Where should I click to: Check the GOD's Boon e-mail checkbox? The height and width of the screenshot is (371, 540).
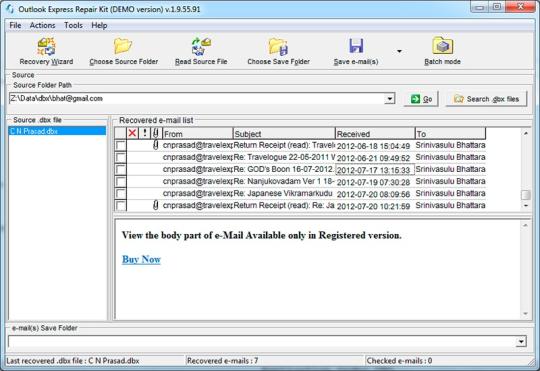121,170
